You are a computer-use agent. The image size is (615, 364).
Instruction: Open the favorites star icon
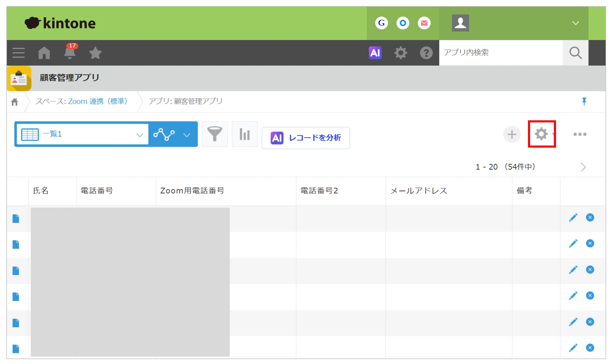[95, 53]
